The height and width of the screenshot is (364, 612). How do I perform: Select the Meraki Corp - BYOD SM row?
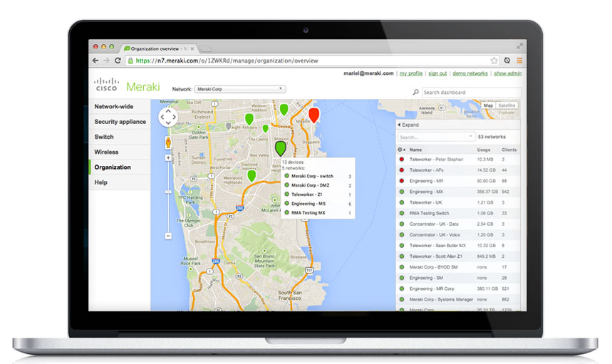coord(458,267)
